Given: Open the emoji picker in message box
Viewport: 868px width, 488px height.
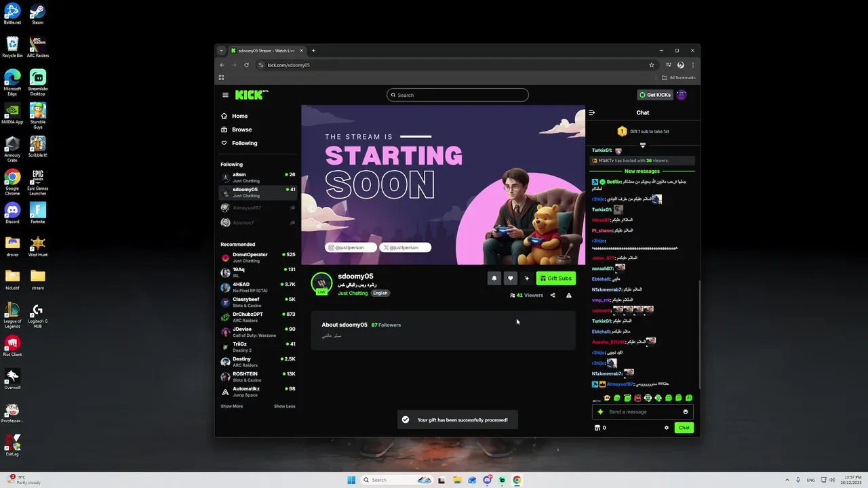Looking at the screenshot, I should [686, 412].
